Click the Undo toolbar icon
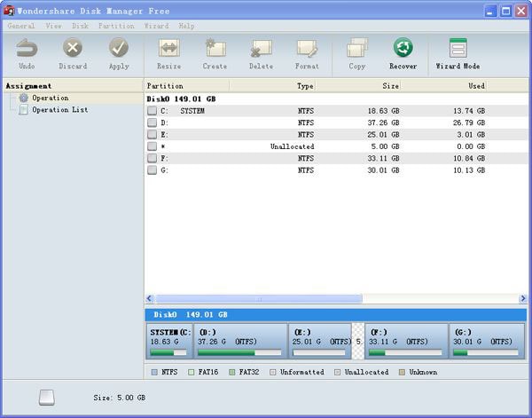 point(27,48)
